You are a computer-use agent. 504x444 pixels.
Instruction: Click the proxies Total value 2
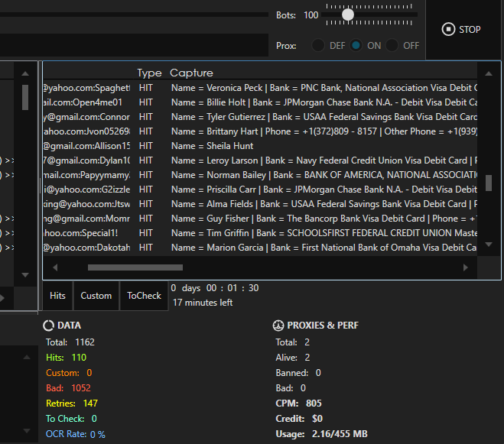pos(307,342)
